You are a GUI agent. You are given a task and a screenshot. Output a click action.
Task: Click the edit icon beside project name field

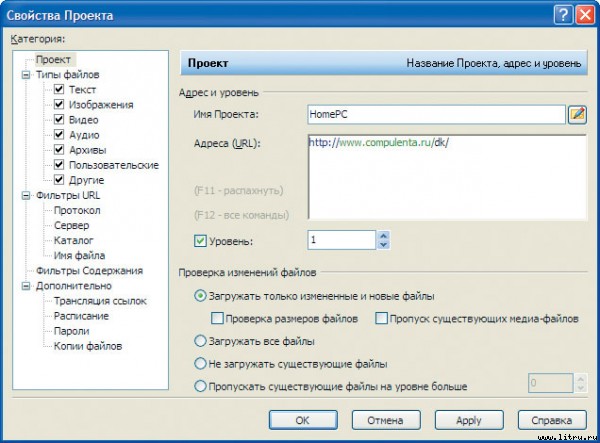pyautogui.click(x=577, y=114)
